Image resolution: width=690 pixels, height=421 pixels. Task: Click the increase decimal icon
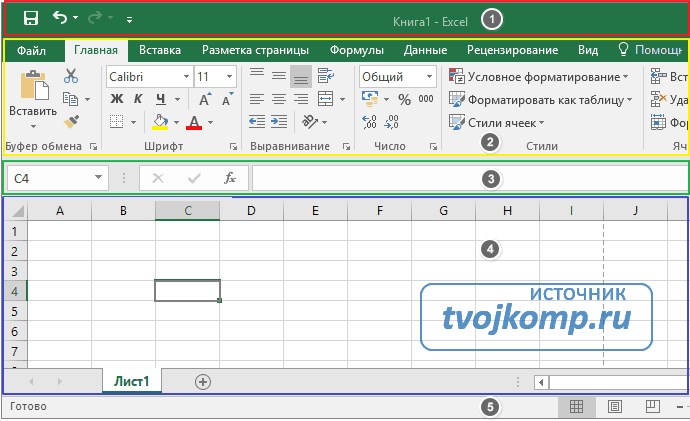(x=369, y=122)
